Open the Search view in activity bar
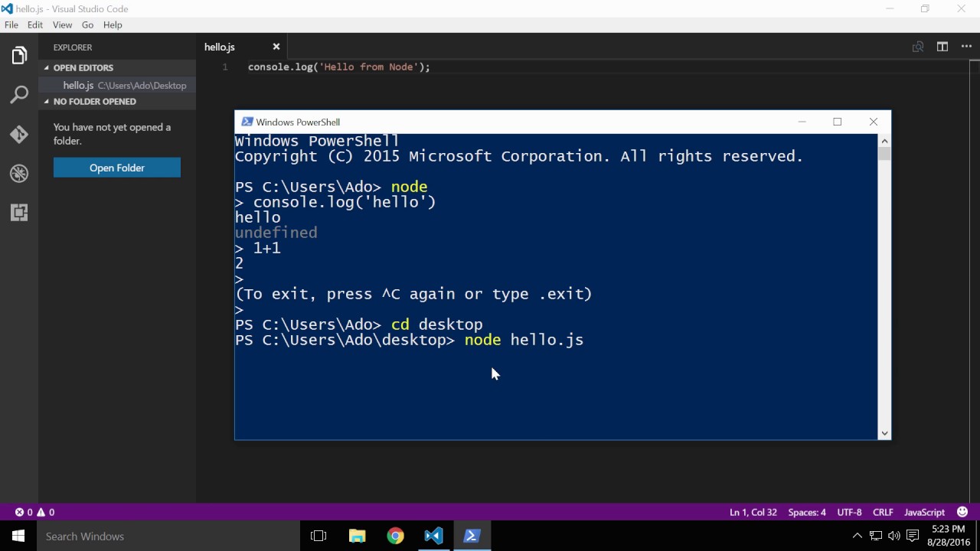 pyautogui.click(x=19, y=95)
